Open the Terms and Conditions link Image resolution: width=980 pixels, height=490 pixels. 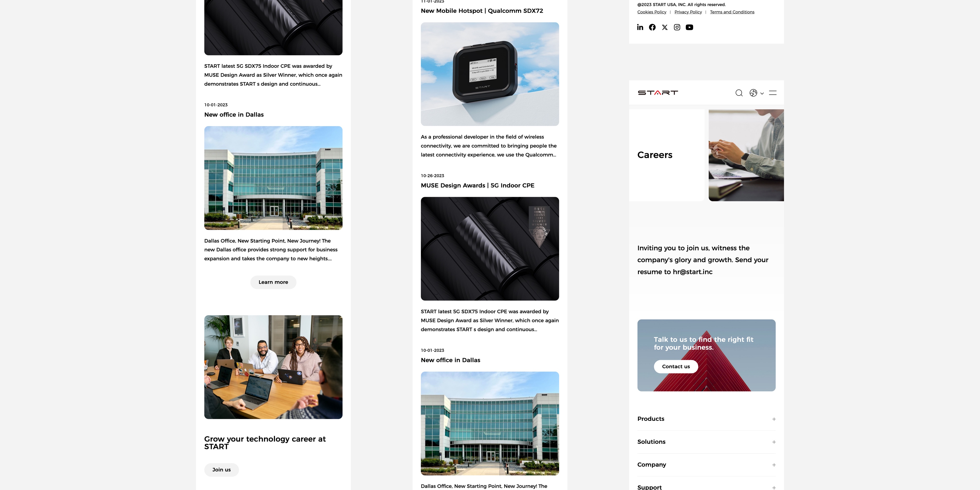(x=732, y=12)
